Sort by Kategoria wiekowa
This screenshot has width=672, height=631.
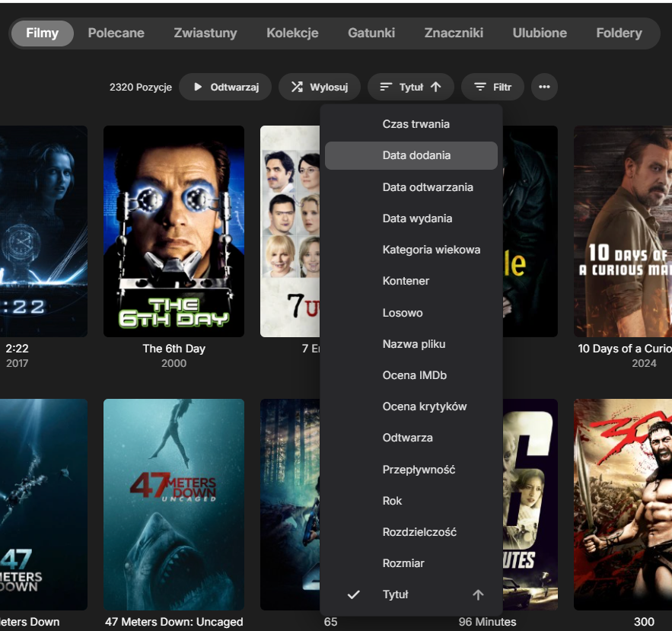click(x=412, y=250)
